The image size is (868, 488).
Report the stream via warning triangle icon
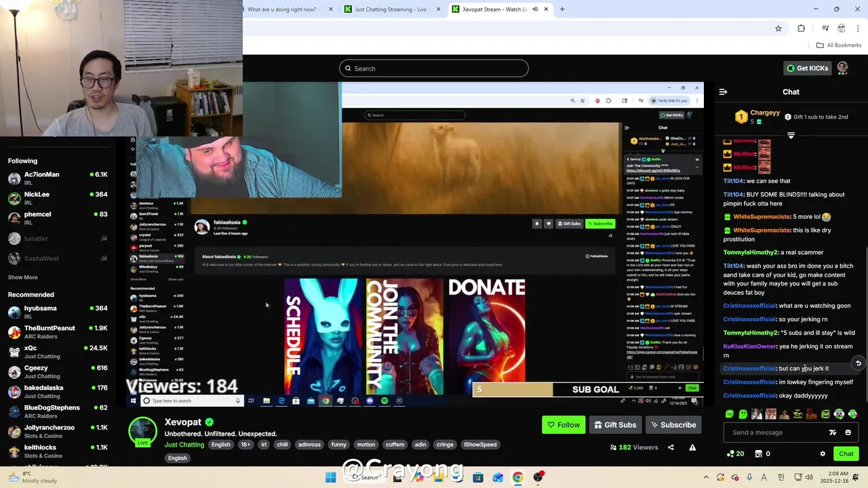coord(692,447)
